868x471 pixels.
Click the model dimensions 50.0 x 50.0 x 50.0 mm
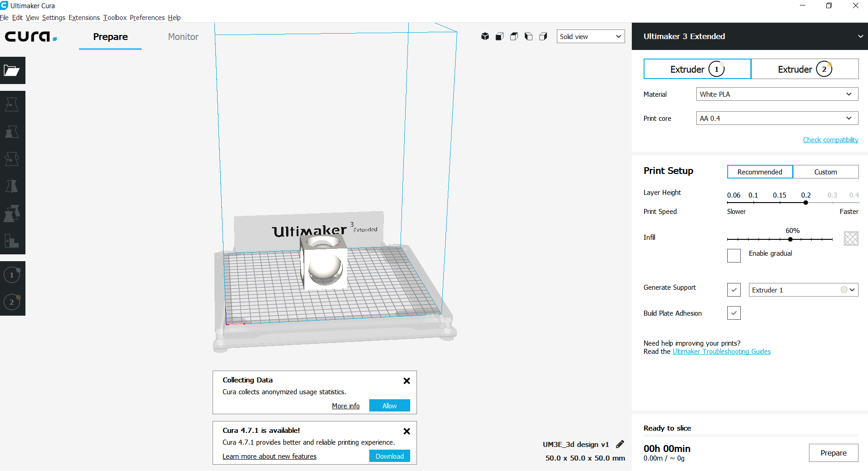click(x=585, y=458)
